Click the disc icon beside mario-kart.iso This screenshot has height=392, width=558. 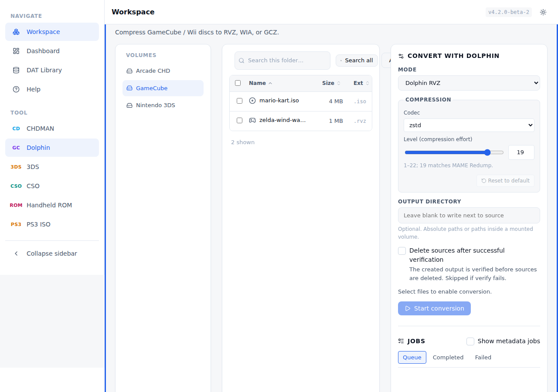[x=252, y=101]
